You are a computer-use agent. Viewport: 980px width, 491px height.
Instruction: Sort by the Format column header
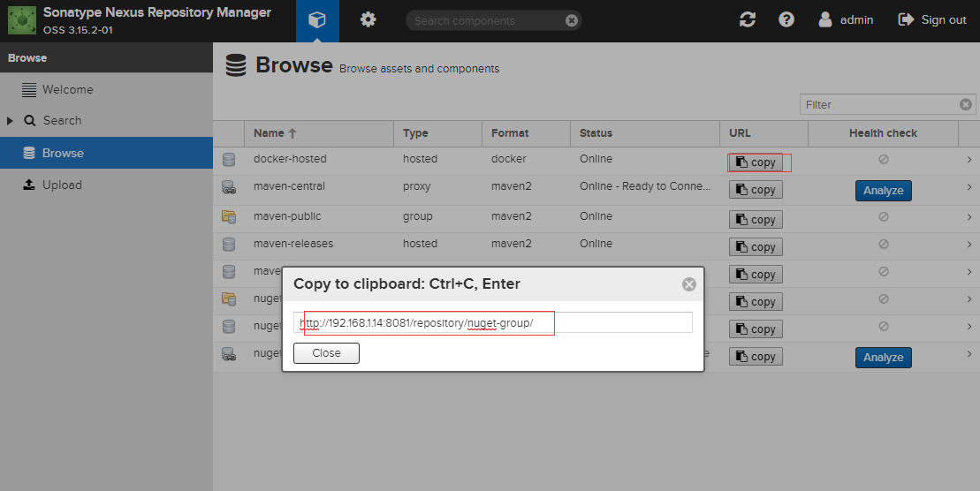(x=526, y=133)
